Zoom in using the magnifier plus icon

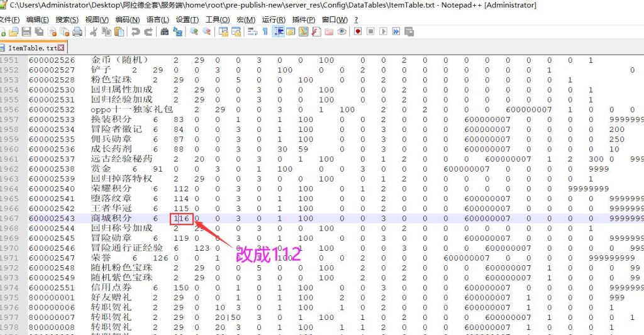tap(194, 31)
